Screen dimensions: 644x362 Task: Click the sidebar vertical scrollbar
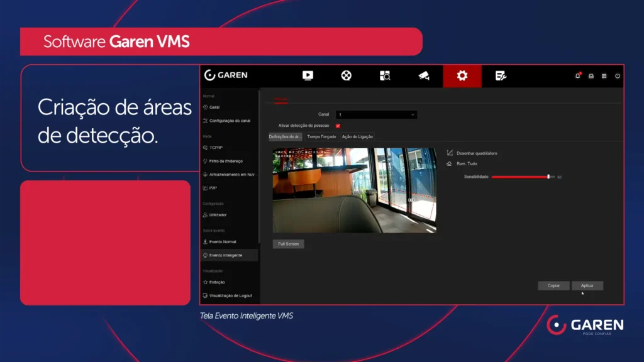(259, 166)
